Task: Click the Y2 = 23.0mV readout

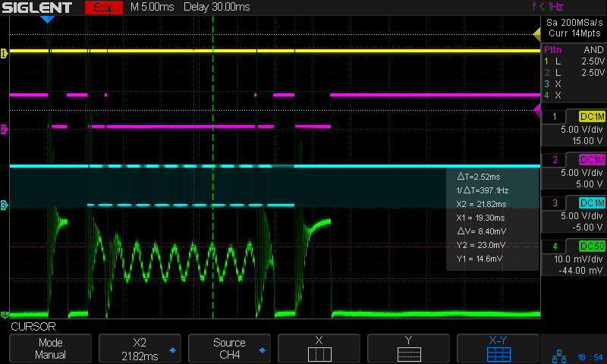Action: click(x=480, y=245)
